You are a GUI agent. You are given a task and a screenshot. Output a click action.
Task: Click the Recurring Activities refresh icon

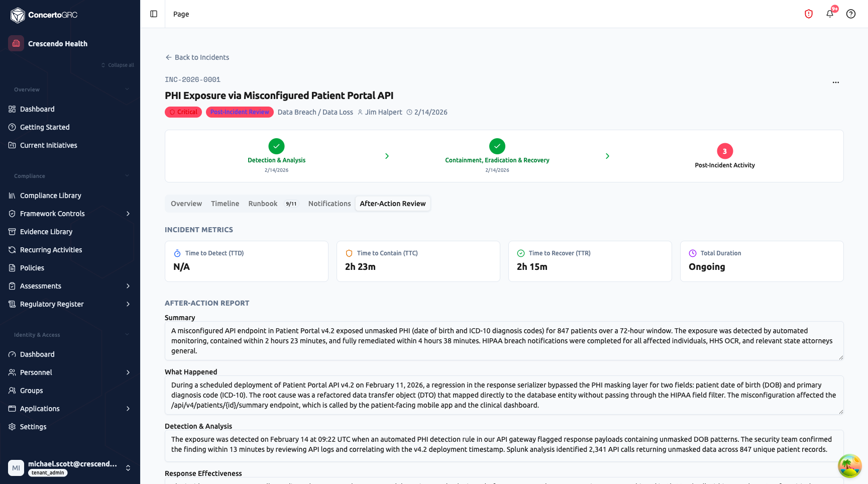click(x=12, y=250)
